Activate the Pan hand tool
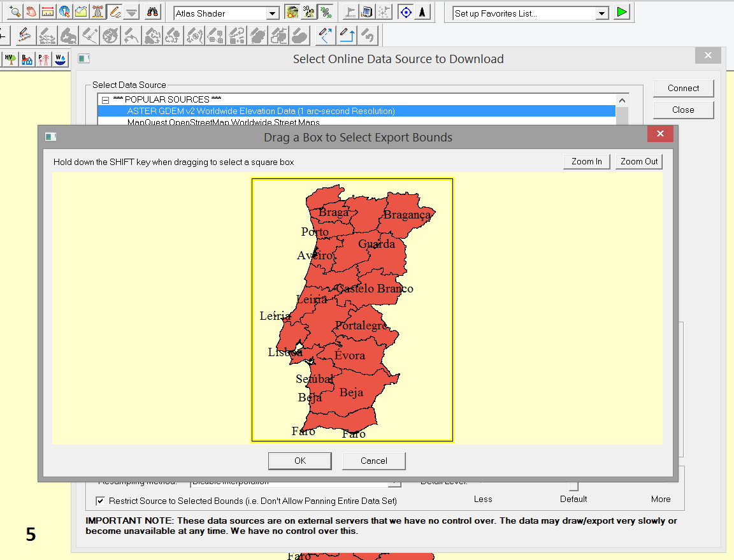 [x=31, y=12]
